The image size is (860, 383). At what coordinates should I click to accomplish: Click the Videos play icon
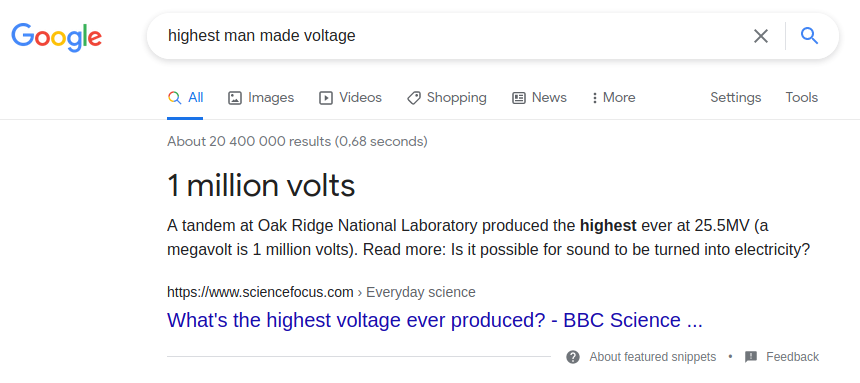pyautogui.click(x=326, y=98)
